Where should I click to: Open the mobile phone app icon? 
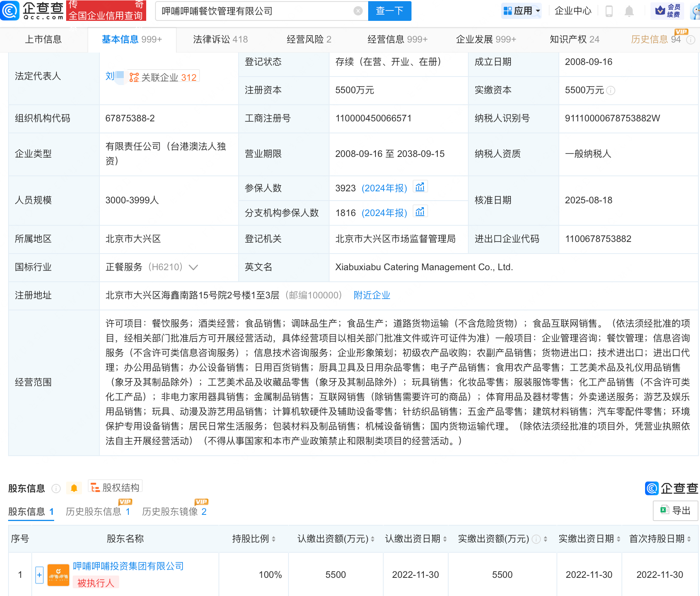[609, 11]
